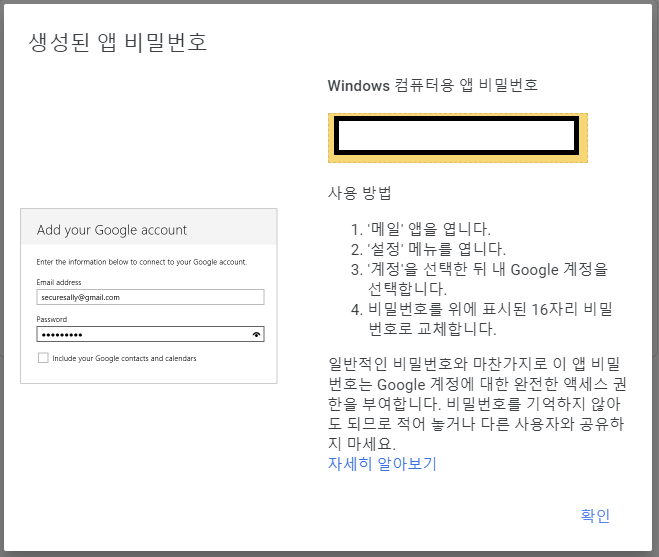The image size is (659, 557).
Task: Click the 사용 방법 heading
Action: point(359,193)
